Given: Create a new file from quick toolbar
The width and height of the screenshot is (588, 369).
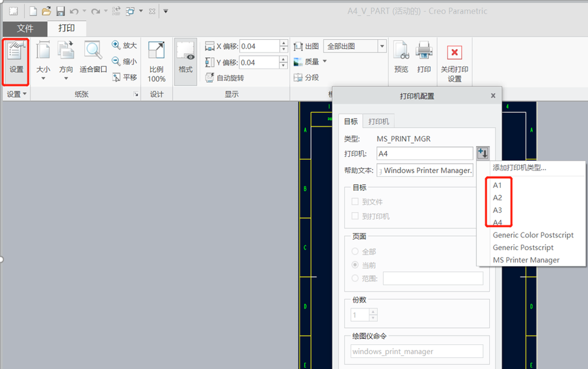Looking at the screenshot, I should point(33,11).
